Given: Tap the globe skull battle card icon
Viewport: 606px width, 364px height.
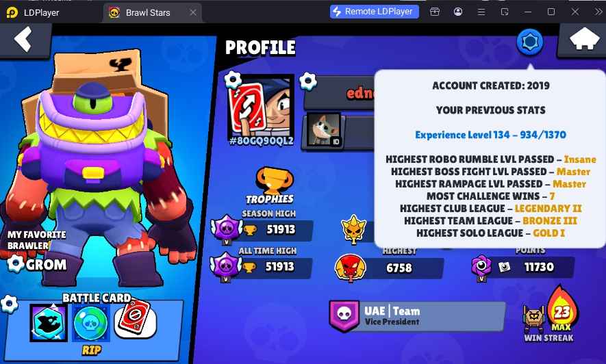Looking at the screenshot, I should tap(91, 323).
